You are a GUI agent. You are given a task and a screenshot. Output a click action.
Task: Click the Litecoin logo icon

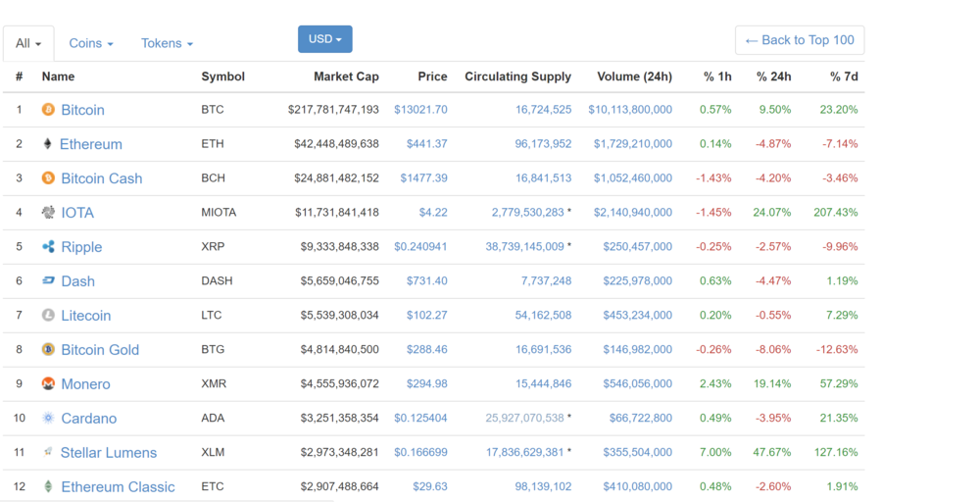[x=48, y=316]
